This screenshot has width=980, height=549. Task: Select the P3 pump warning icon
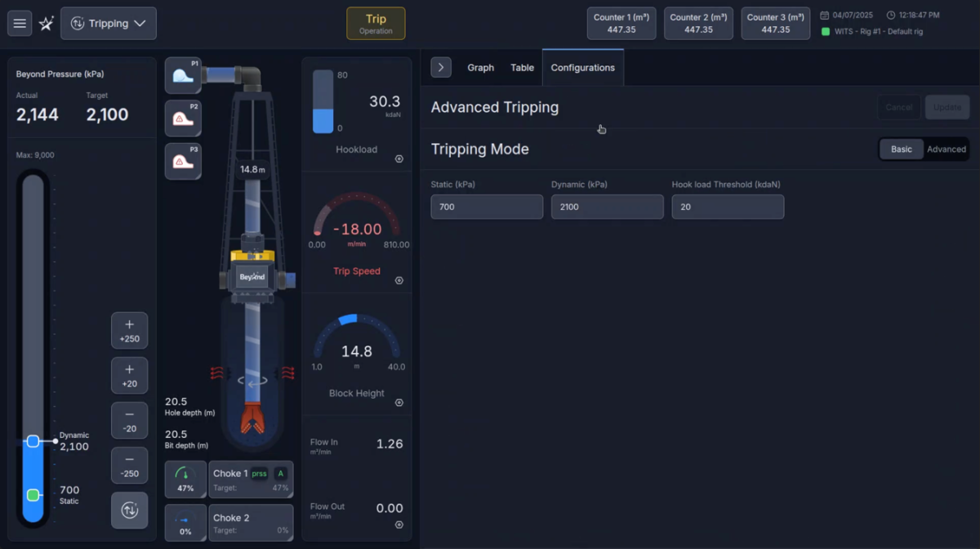click(183, 161)
